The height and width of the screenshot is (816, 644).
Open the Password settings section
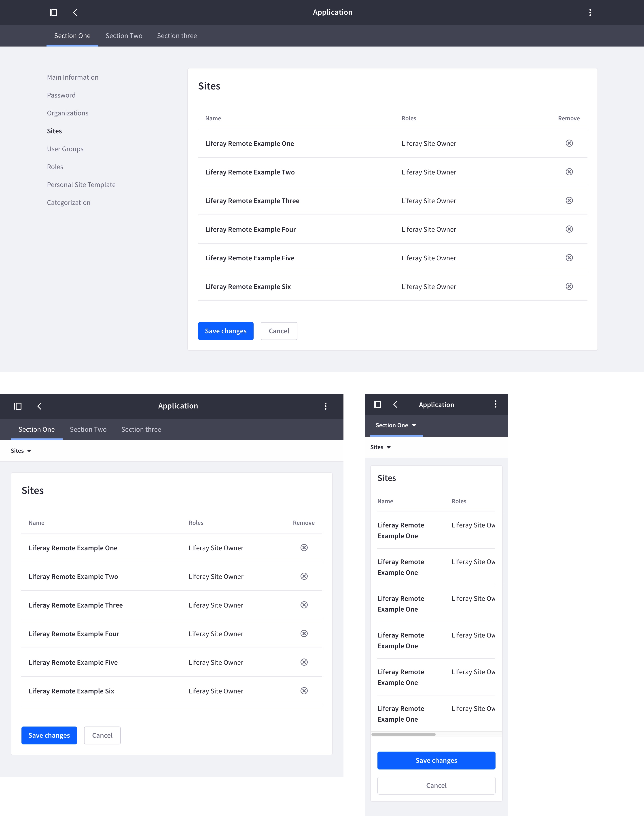61,95
